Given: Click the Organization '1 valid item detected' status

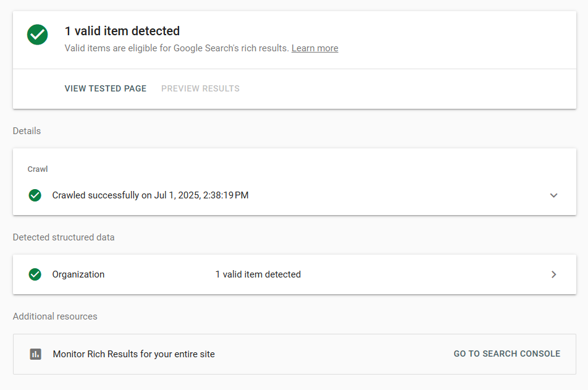Looking at the screenshot, I should click(258, 274).
